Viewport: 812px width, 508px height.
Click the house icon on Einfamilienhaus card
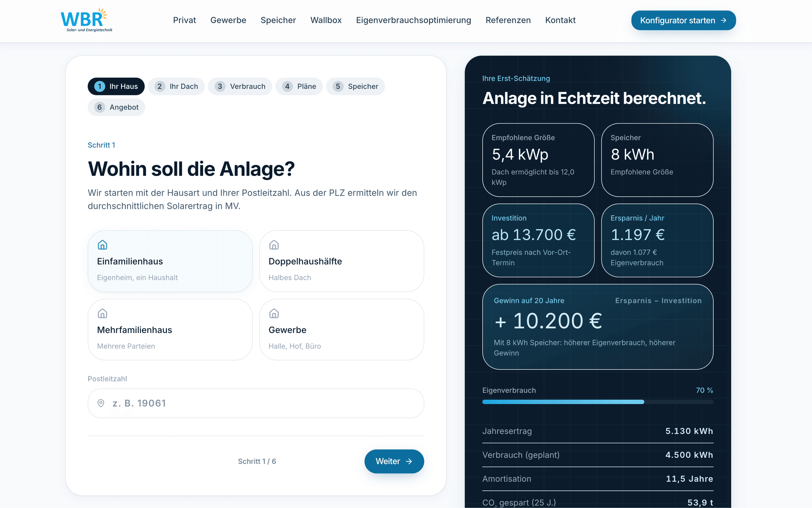102,245
